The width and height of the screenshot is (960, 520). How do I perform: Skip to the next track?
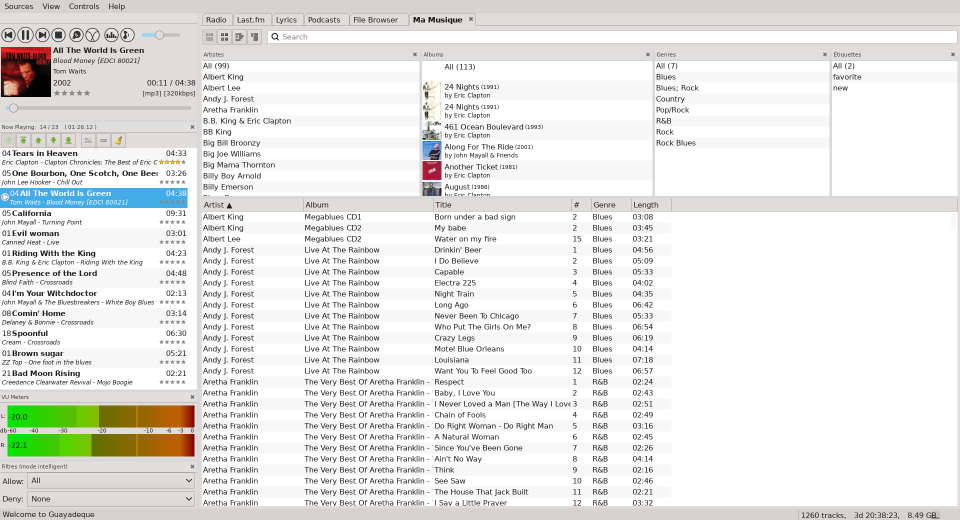[42, 36]
